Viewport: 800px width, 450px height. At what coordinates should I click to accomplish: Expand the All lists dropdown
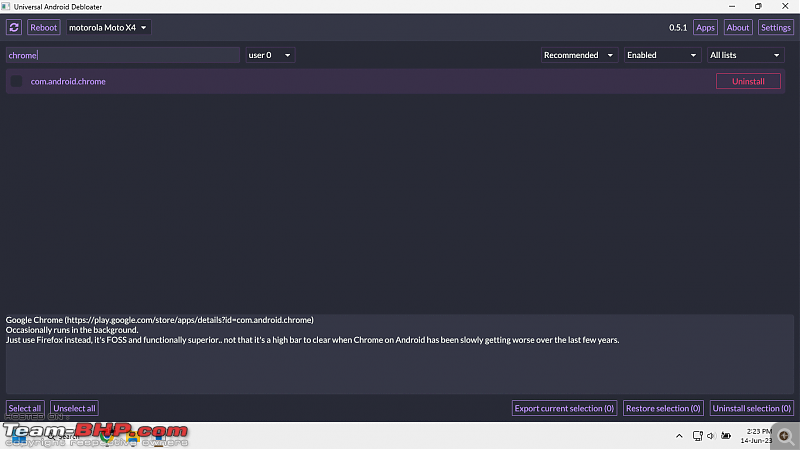(x=745, y=55)
